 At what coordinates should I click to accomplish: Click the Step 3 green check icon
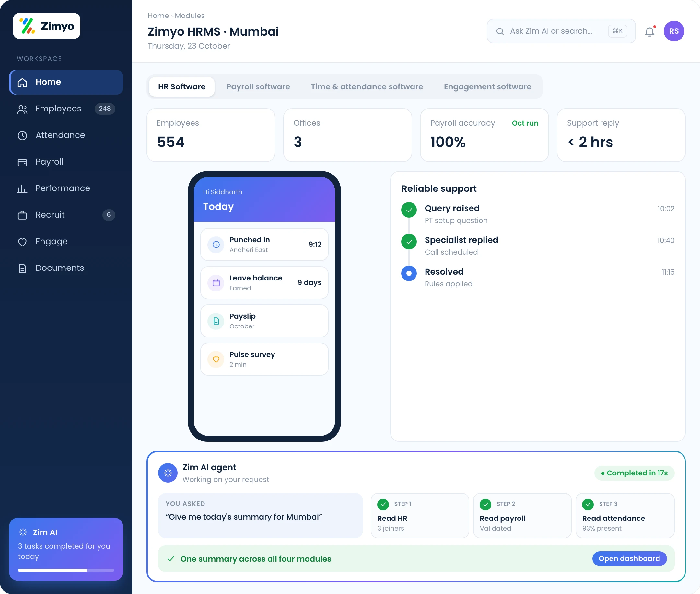[588, 504]
